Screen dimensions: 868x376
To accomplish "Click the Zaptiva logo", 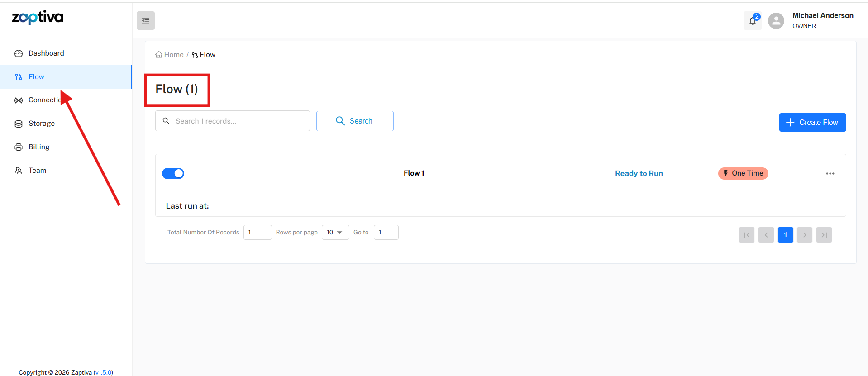I will (38, 18).
